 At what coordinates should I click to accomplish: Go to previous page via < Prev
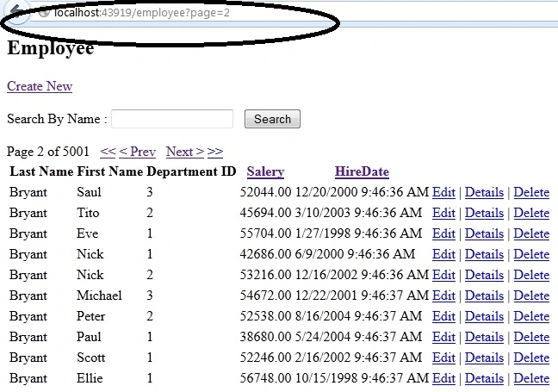(x=138, y=152)
